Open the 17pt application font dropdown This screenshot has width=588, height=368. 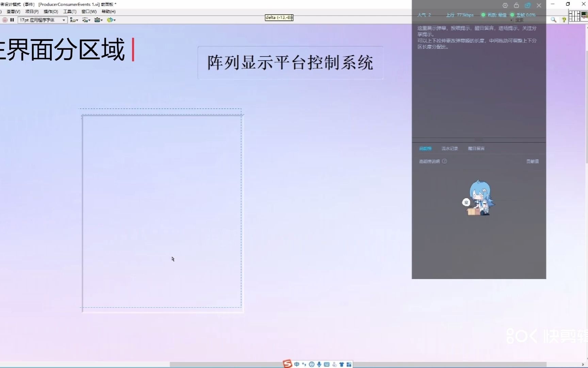pos(42,20)
